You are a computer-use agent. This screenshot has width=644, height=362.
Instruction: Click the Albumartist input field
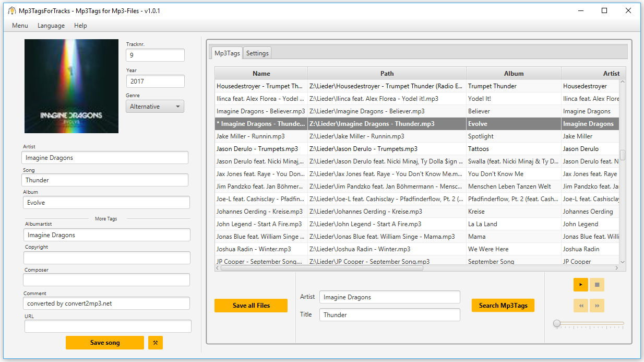[107, 235]
